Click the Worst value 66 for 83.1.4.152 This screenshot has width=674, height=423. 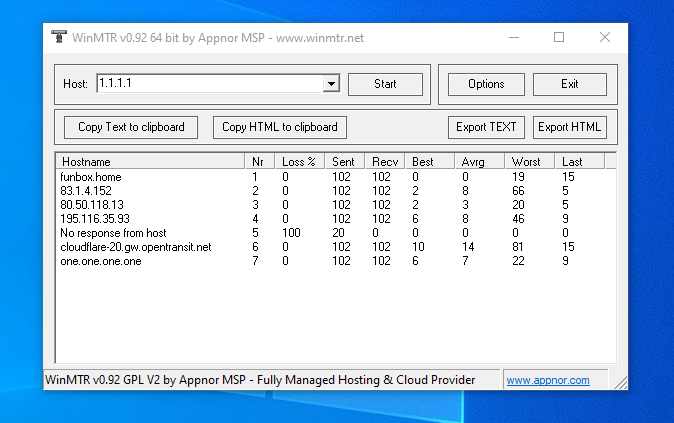pos(518,191)
